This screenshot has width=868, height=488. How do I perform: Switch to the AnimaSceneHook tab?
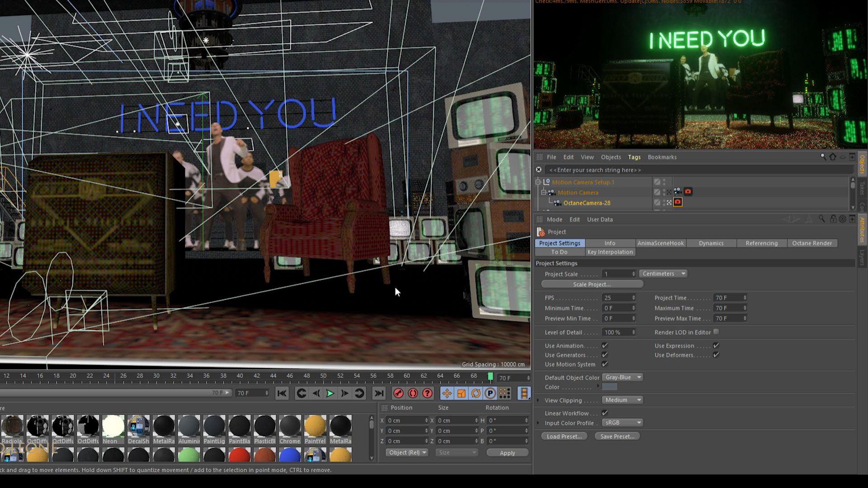(x=660, y=243)
